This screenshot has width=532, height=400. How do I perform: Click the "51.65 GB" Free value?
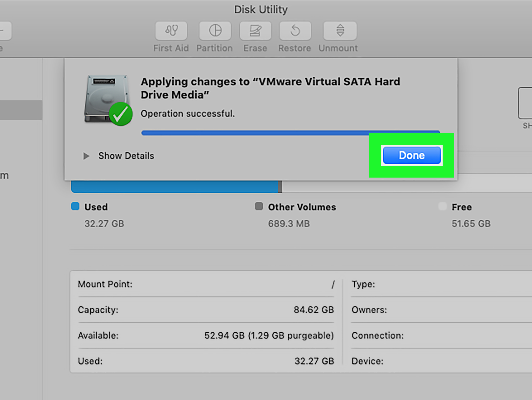click(x=471, y=224)
